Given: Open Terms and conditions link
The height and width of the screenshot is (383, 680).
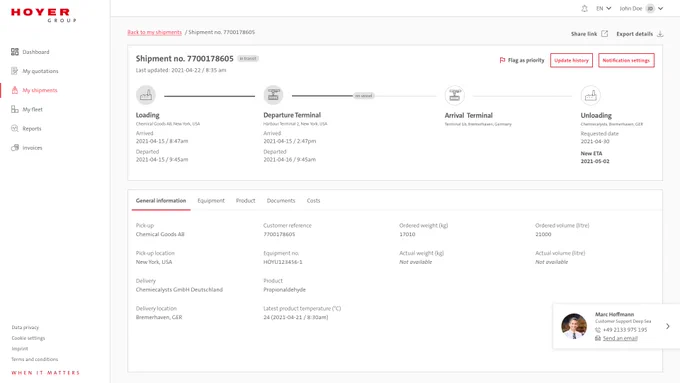Looking at the screenshot, I should coord(35,359).
